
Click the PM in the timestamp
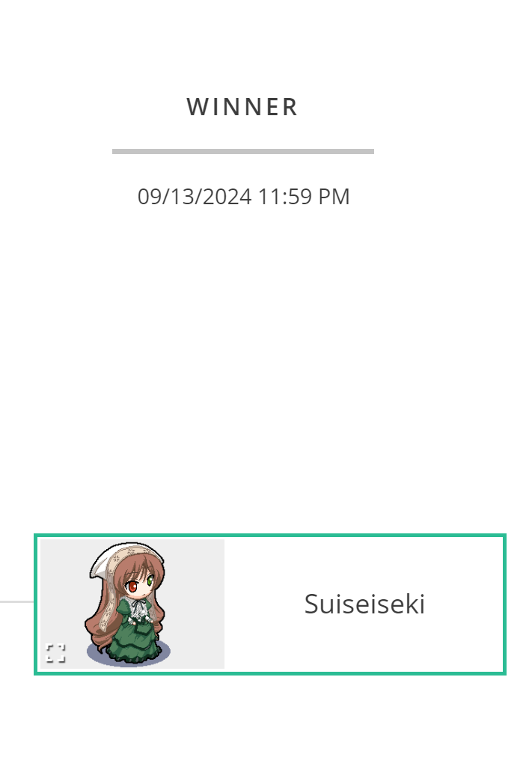334,197
